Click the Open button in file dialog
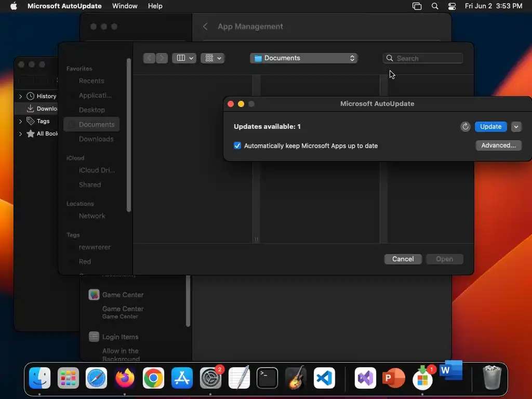Screen dimensions: 532x399 point(445,259)
